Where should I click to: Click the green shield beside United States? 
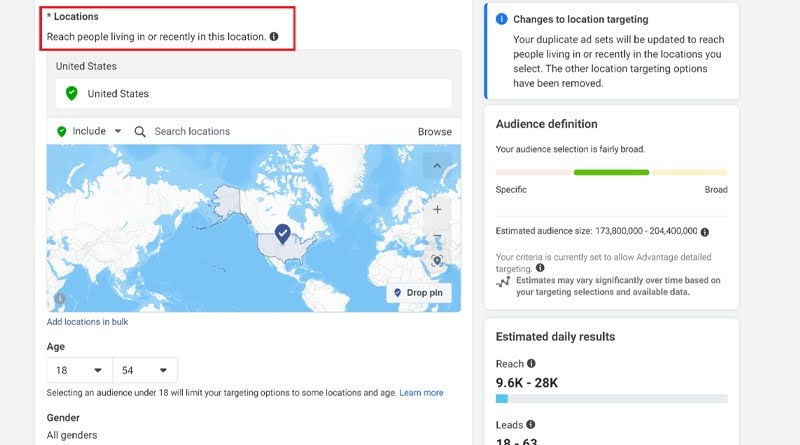71,93
